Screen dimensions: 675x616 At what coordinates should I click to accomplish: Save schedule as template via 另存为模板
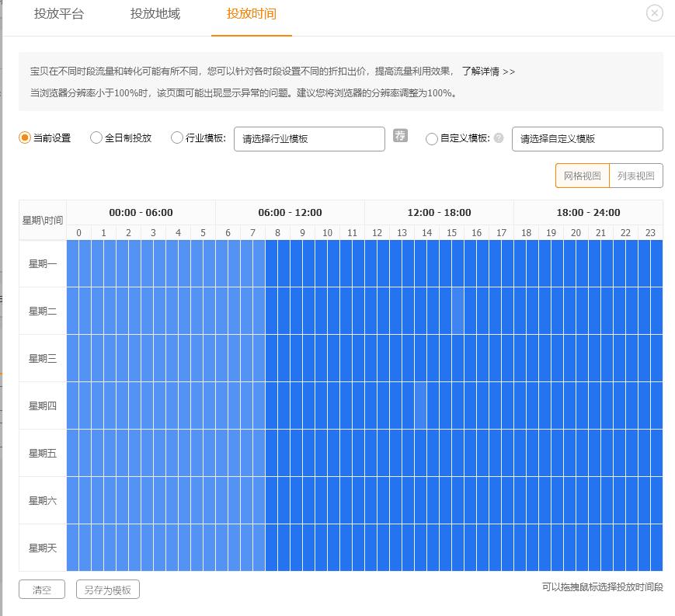[x=107, y=589]
